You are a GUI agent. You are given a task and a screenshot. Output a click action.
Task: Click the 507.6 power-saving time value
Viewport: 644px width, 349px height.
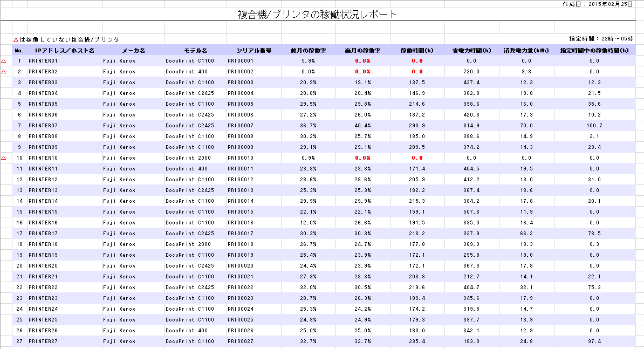(x=471, y=212)
